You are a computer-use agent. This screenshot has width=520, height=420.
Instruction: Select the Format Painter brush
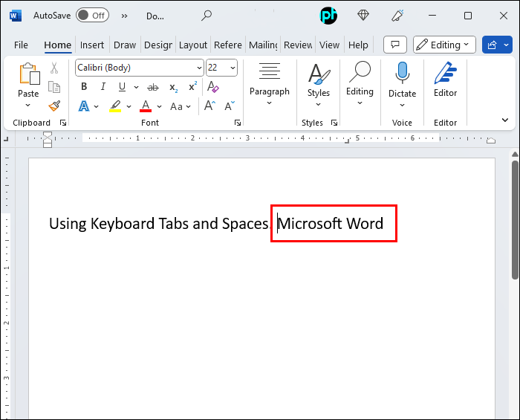pos(54,106)
